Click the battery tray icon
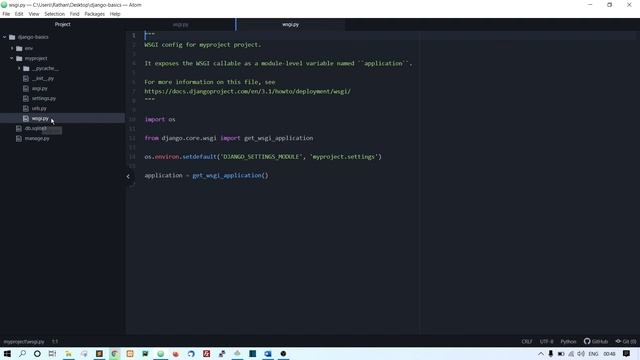The image size is (640, 360). coord(561,354)
